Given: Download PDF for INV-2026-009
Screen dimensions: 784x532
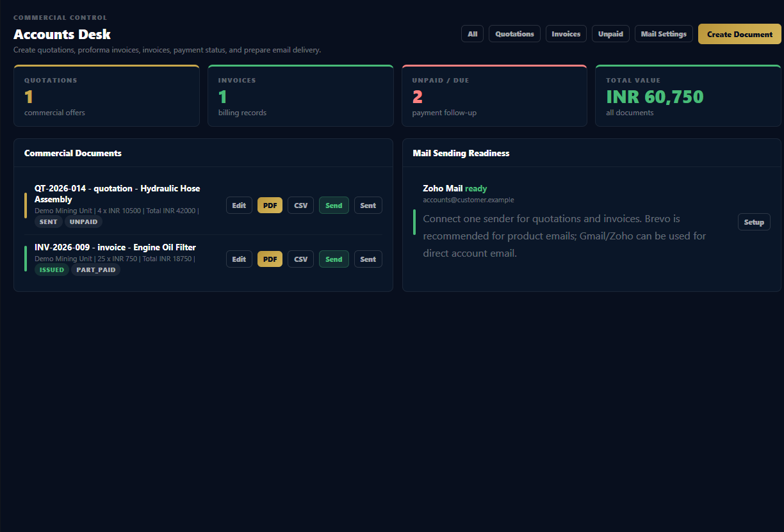Looking at the screenshot, I should pos(270,259).
